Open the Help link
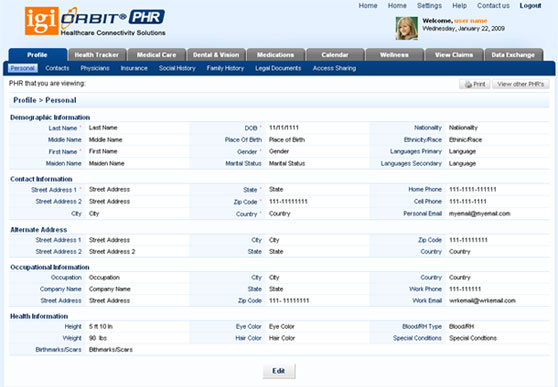Viewport: 558px width, 387px height. (x=459, y=6)
